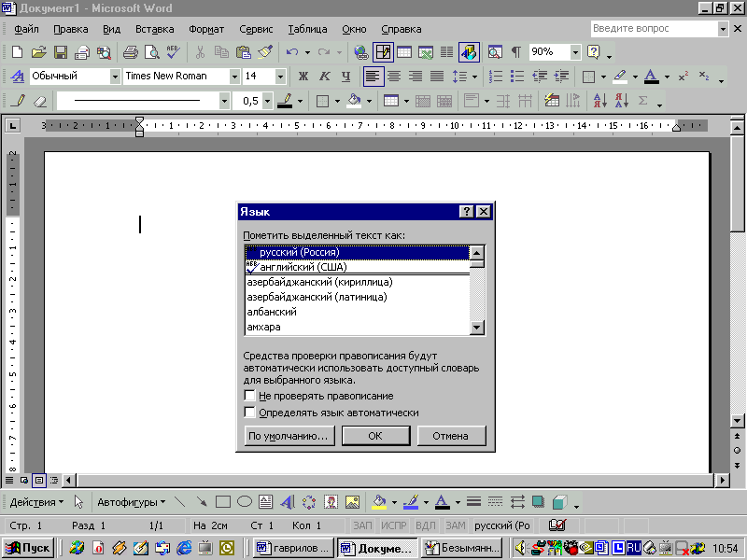Click the Superscript x² icon
The height and width of the screenshot is (560, 747).
point(684,77)
